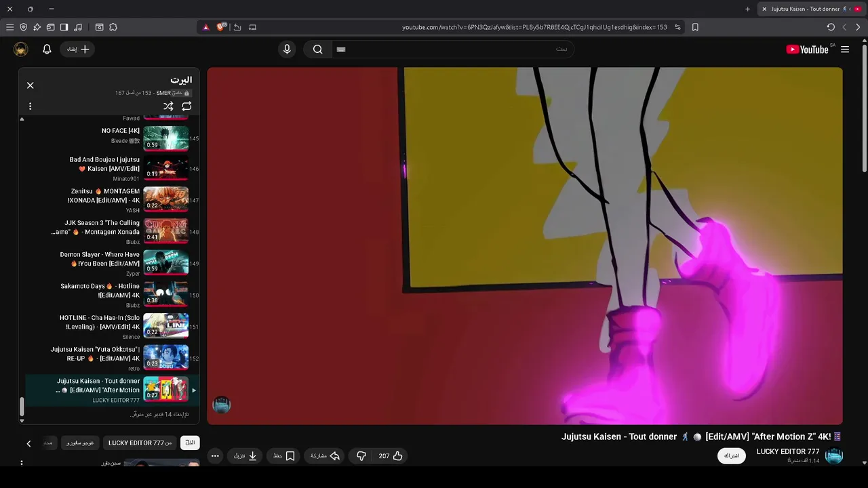Click the Brave Rewards triangle icon
The image size is (868, 488).
tap(206, 27)
